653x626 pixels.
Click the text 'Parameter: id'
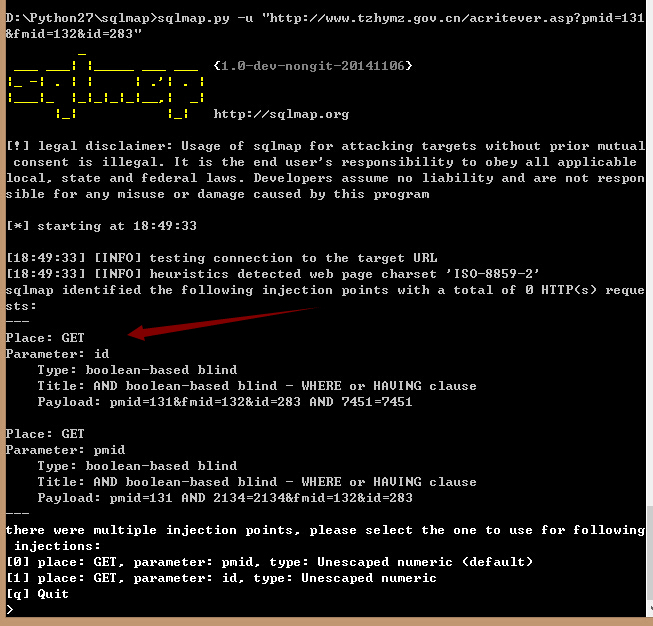pyautogui.click(x=57, y=354)
